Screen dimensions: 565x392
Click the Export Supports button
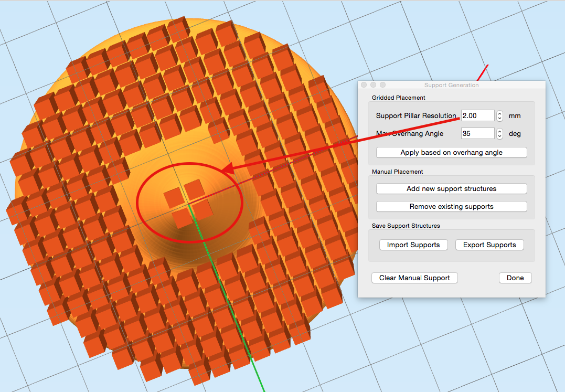[489, 245]
